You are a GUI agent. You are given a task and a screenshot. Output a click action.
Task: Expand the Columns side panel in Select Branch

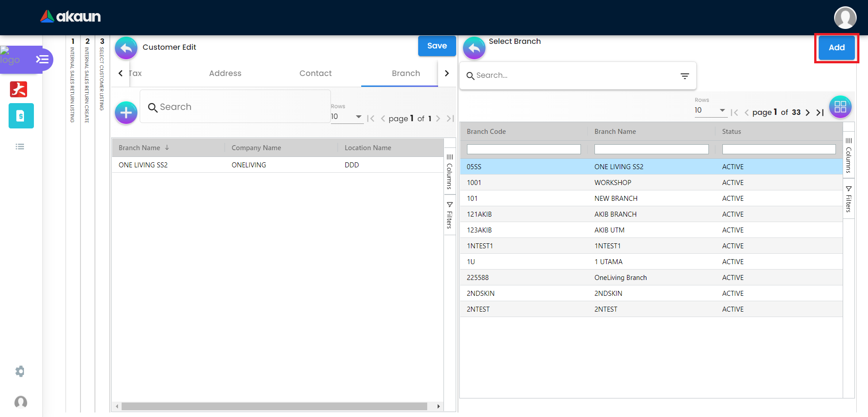(x=849, y=155)
